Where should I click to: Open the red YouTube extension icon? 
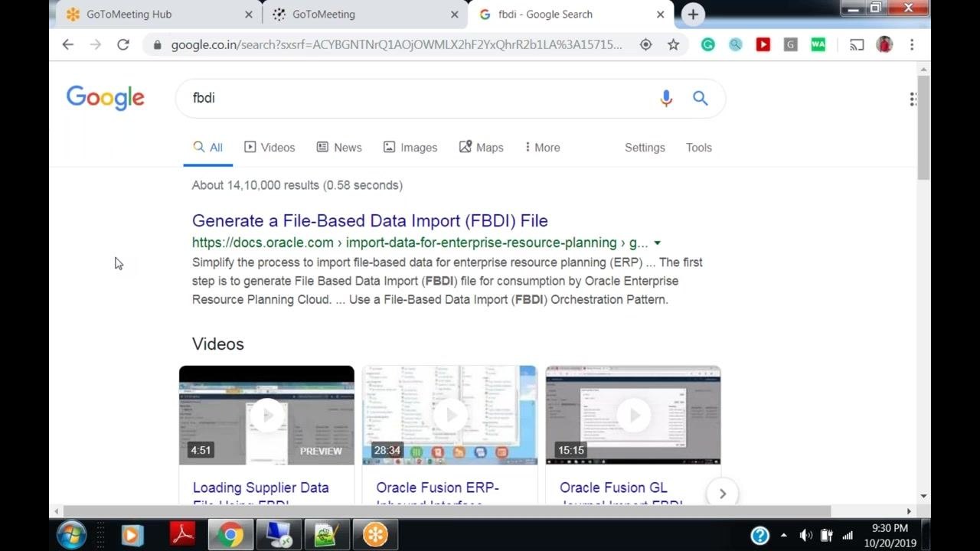coord(763,45)
